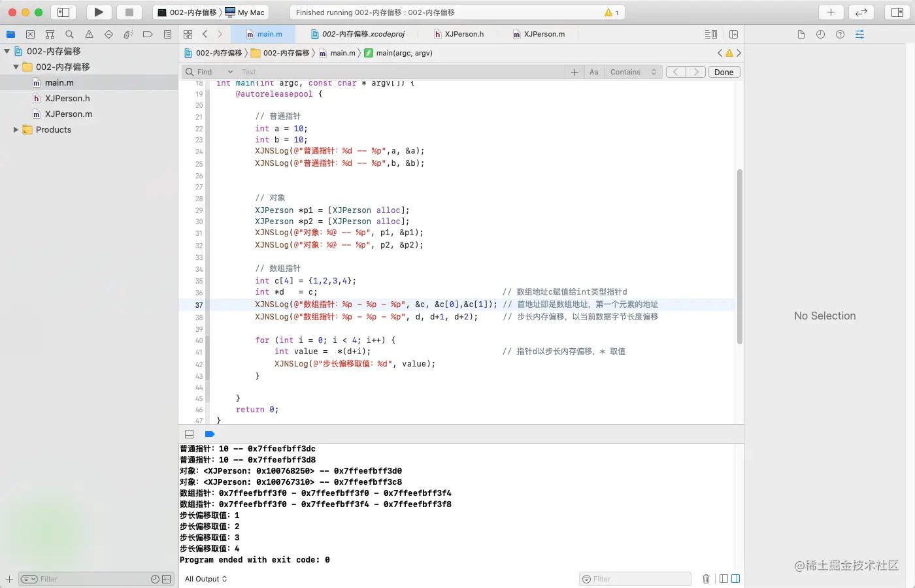The width and height of the screenshot is (915, 588).
Task: Add a new file with navigator plus
Action: (9, 579)
